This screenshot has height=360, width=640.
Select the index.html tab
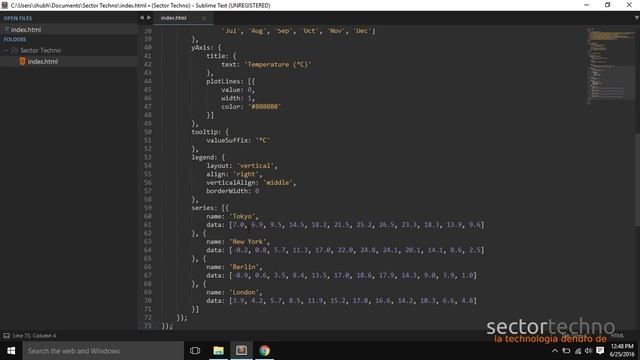[x=184, y=18]
